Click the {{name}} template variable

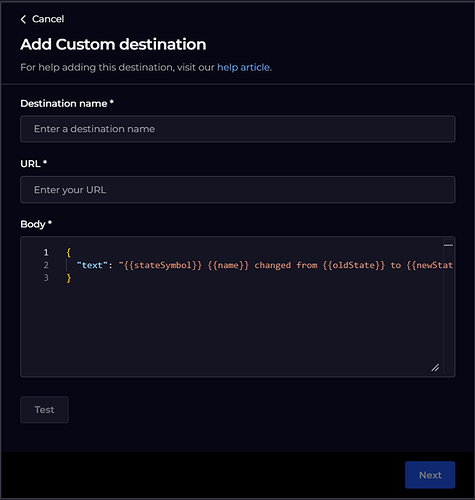point(228,265)
